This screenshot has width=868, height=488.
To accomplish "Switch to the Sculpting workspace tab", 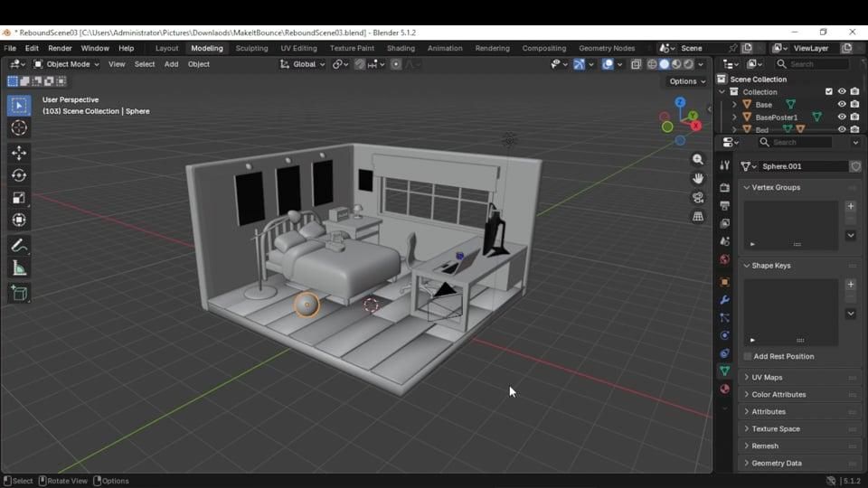I will pos(252,48).
